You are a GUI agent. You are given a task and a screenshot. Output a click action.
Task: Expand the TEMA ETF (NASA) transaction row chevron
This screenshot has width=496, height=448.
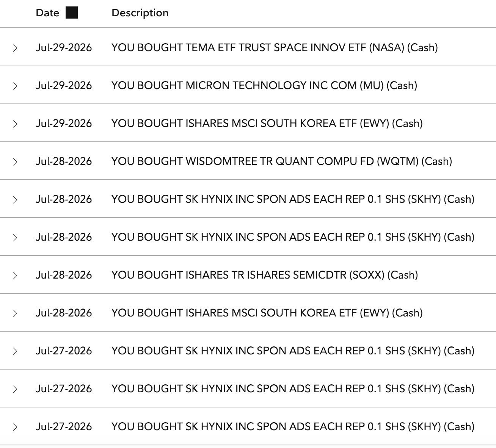(15, 48)
